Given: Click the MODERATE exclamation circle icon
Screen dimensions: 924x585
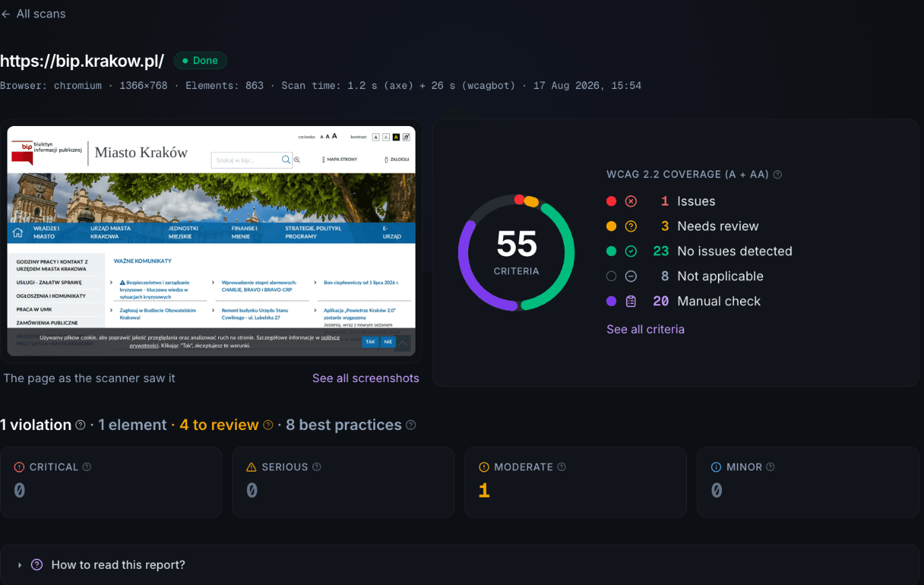Looking at the screenshot, I should point(484,467).
